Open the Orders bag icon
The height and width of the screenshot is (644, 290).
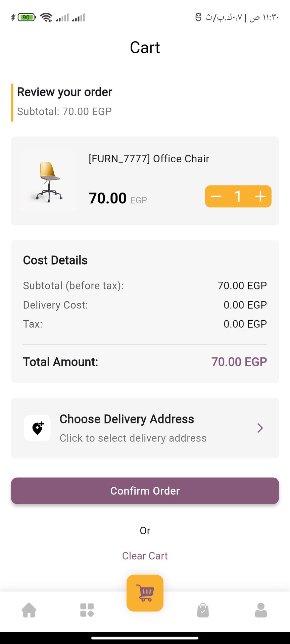203,610
